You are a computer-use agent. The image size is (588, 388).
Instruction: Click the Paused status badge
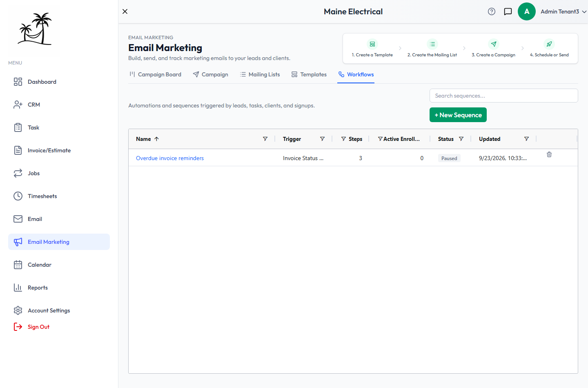(x=449, y=158)
